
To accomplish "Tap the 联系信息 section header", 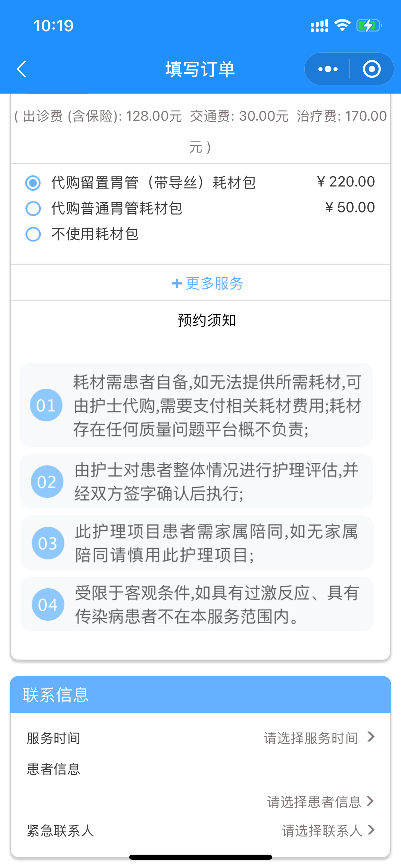I will (56, 695).
